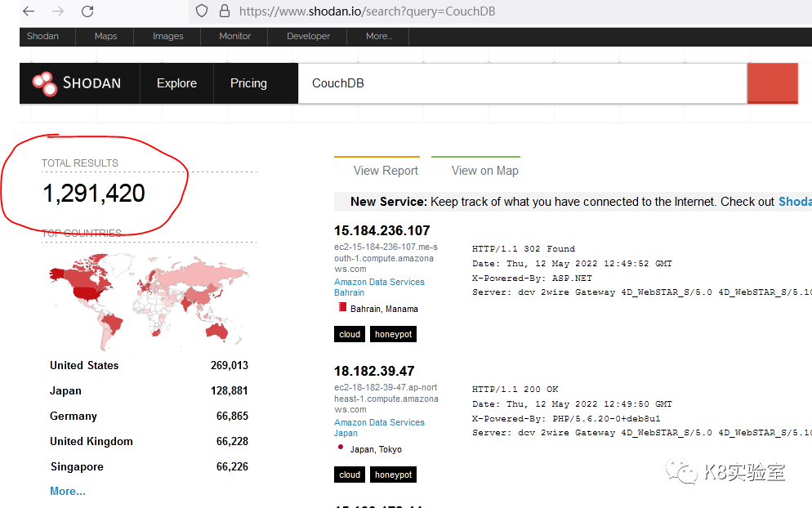Filter by honeypot tag under 15.184.236.107
Screen dimensions: 812x508
[393, 334]
